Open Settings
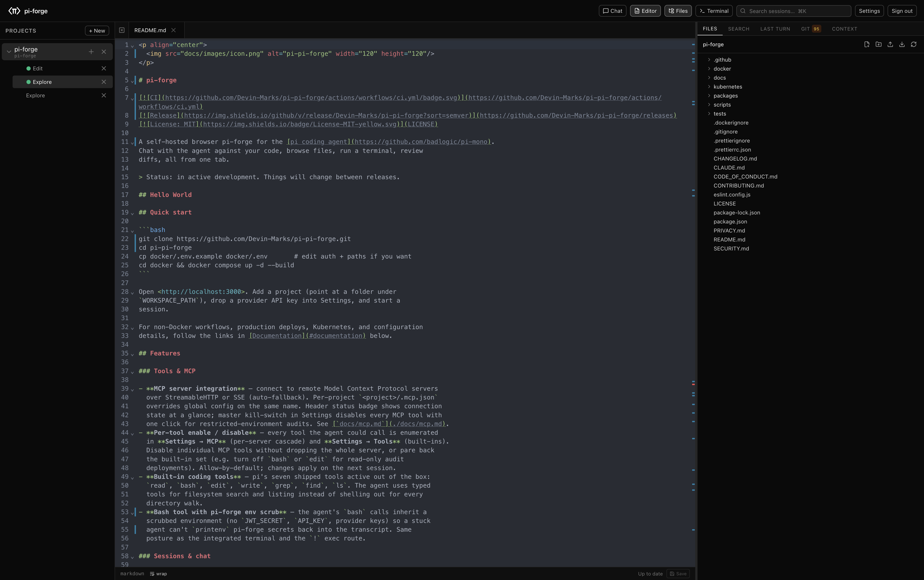Screen dimensions: 924x580 (x=869, y=11)
